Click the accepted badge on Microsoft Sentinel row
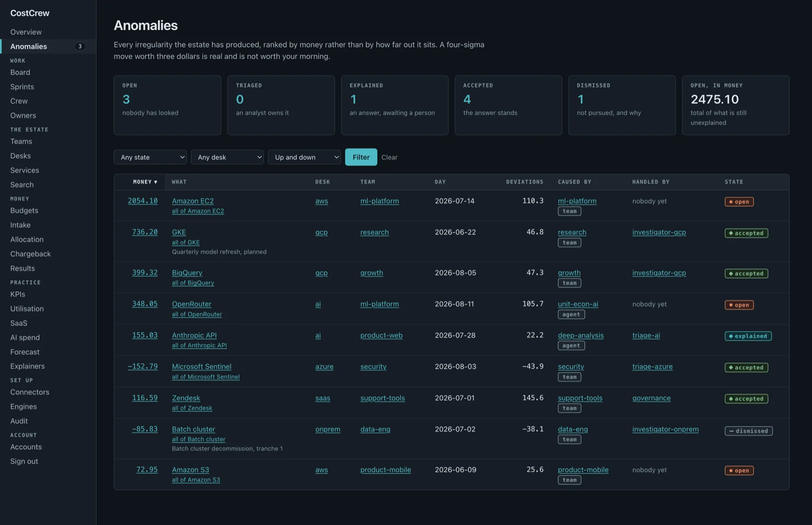 pyautogui.click(x=746, y=367)
